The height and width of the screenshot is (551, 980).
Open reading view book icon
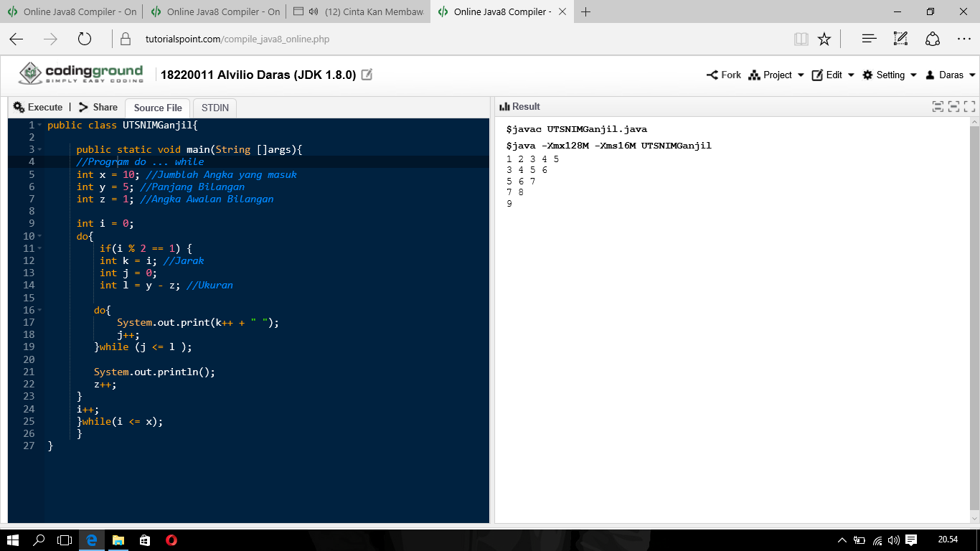(x=801, y=39)
